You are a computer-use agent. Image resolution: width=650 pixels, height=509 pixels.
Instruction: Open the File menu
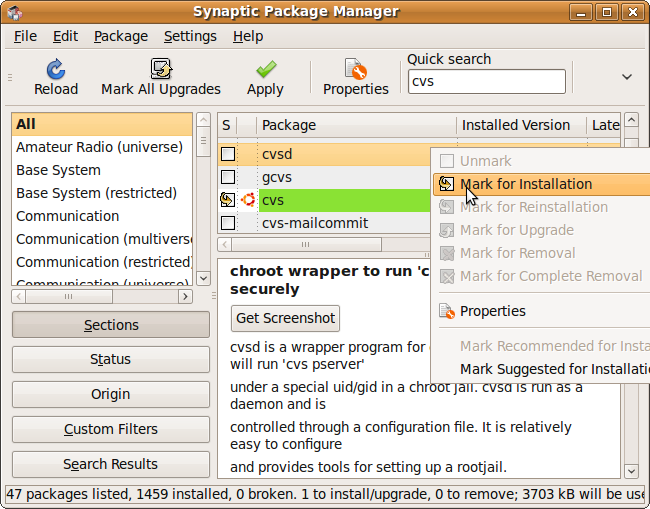pos(25,36)
